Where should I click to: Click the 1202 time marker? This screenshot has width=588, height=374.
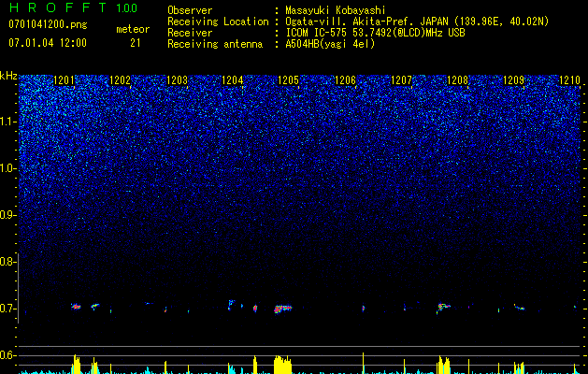[120, 80]
